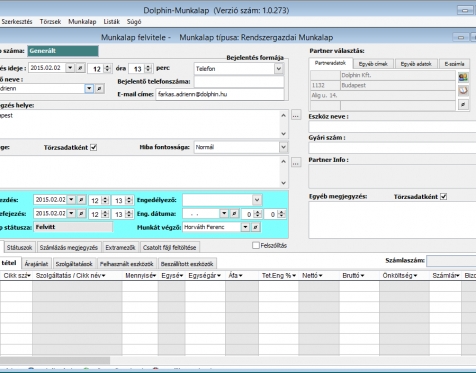Open the end date dropdown
Viewport: 476px width, 373px height.
[71, 213]
